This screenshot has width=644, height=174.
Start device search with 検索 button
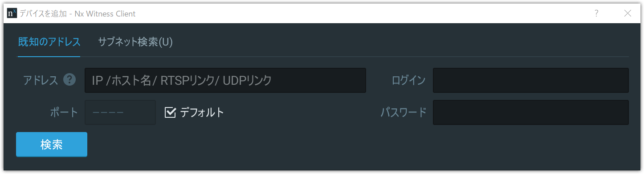pyautogui.click(x=52, y=145)
